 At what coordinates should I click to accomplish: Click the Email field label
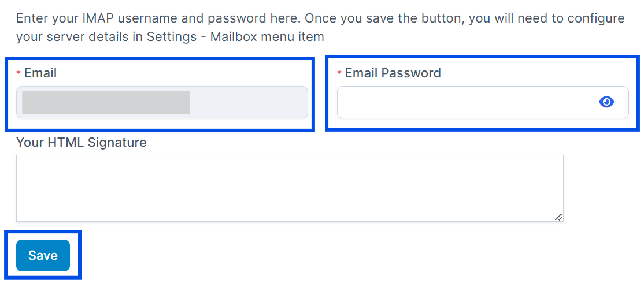tap(40, 73)
